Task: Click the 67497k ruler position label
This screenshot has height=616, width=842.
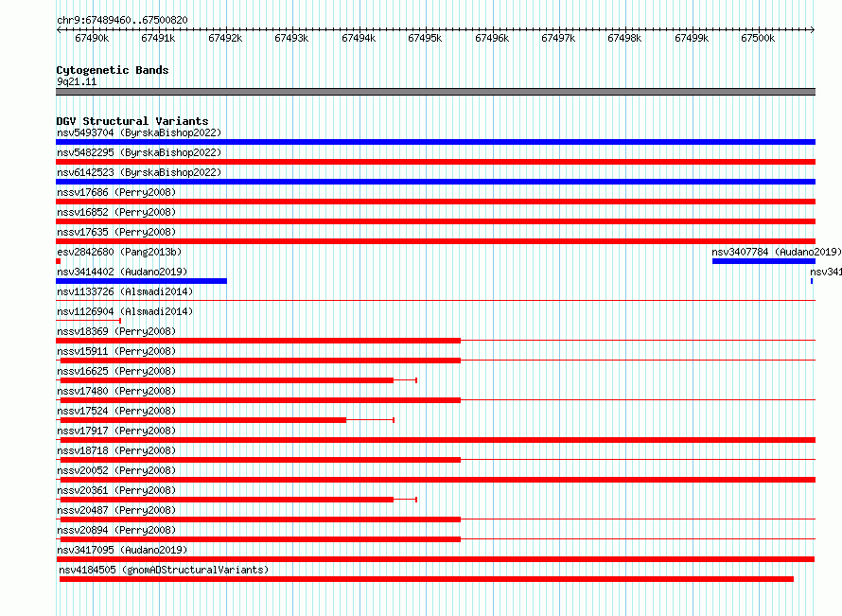Action: 558,38
